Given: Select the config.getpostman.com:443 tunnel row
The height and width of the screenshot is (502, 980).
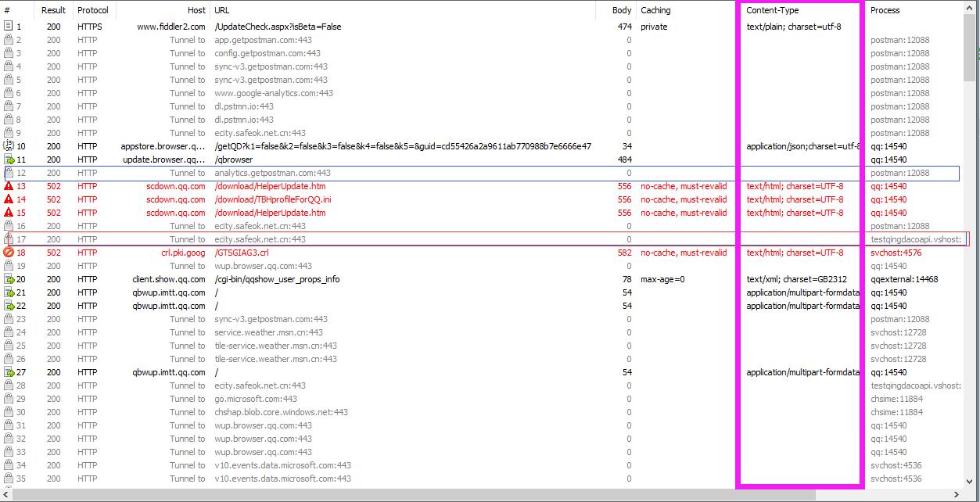Looking at the screenshot, I should [483, 53].
